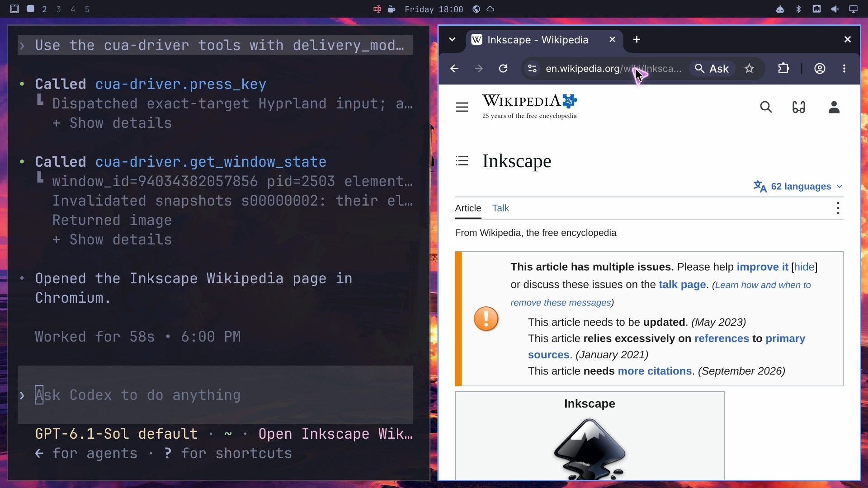The width and height of the screenshot is (868, 488).
Task: Go back in the Chromium browser
Action: pos(454,69)
